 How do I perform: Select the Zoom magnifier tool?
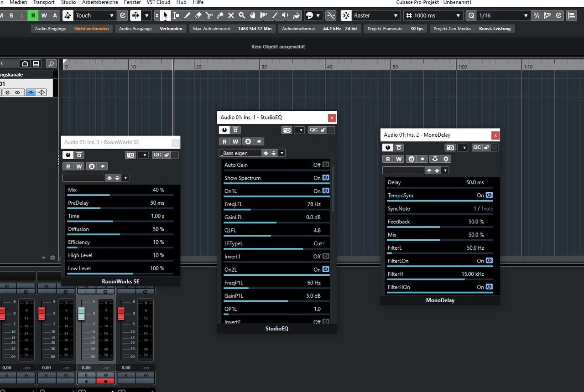click(x=242, y=15)
